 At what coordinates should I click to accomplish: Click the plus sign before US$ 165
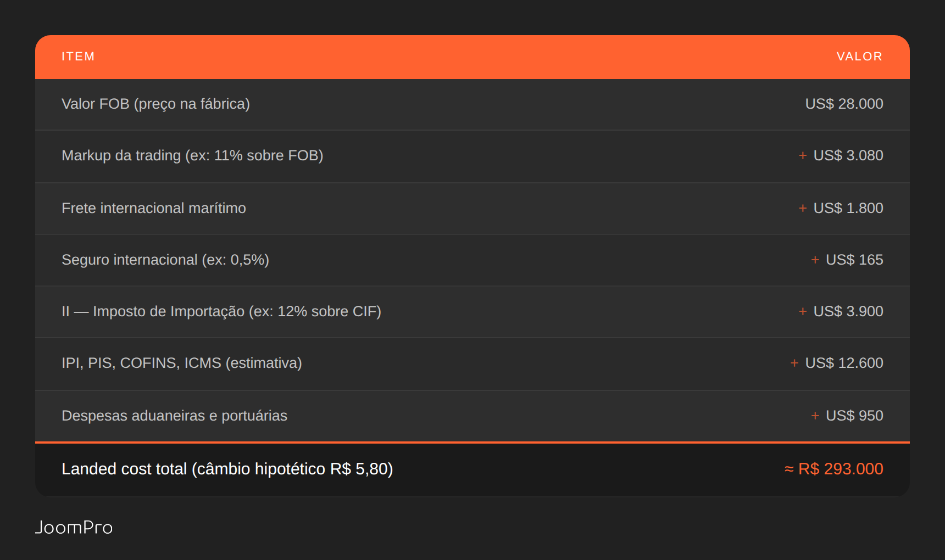point(815,260)
